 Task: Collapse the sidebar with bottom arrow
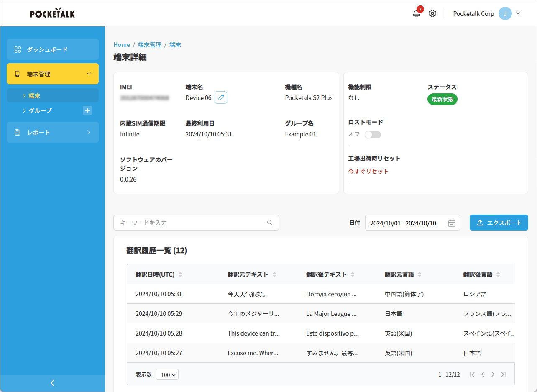tap(53, 383)
